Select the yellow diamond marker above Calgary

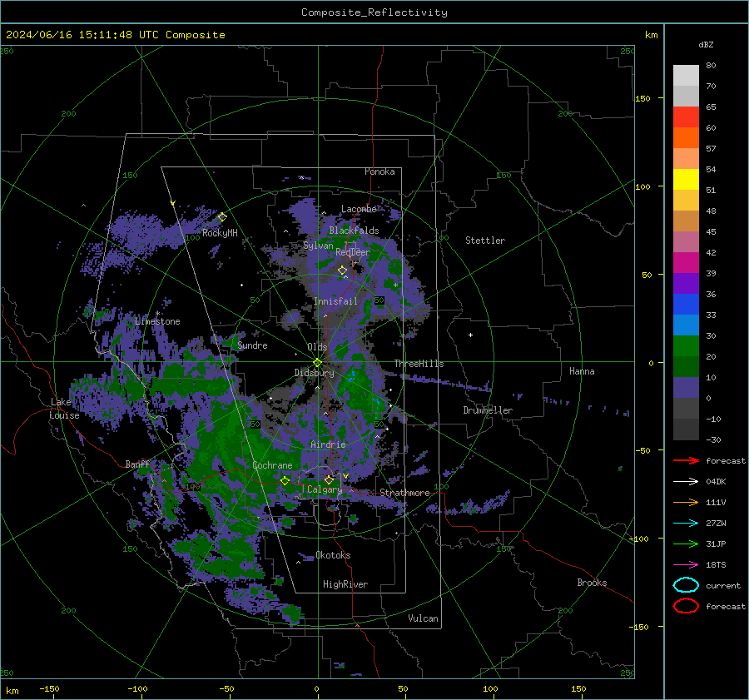coord(329,479)
